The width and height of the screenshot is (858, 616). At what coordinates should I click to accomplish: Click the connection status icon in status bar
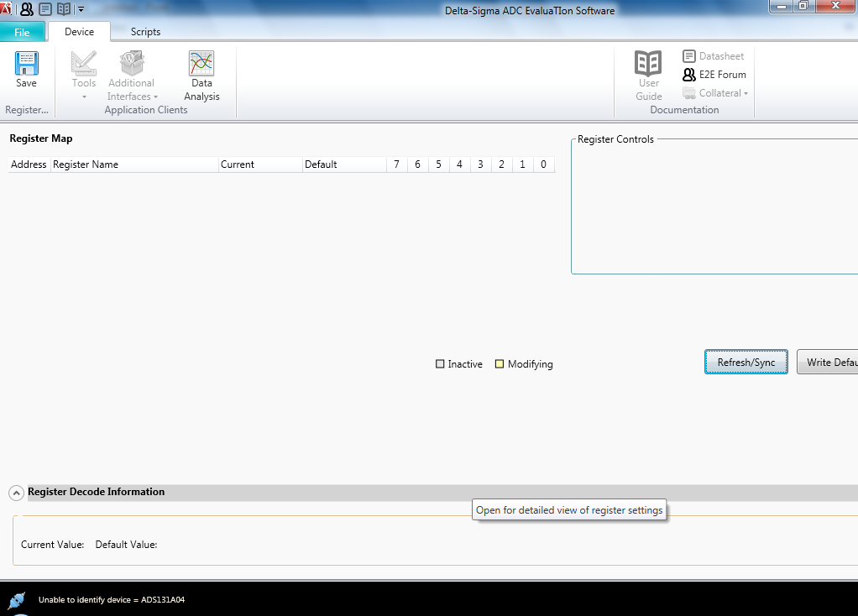[17, 600]
